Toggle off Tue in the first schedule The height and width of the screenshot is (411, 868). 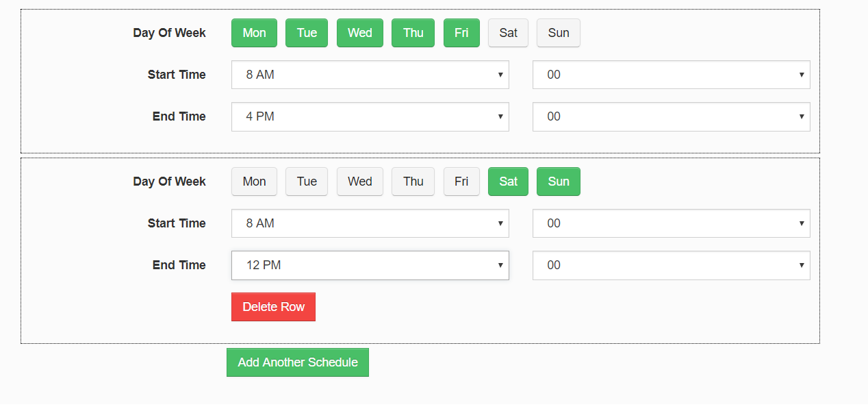click(307, 33)
